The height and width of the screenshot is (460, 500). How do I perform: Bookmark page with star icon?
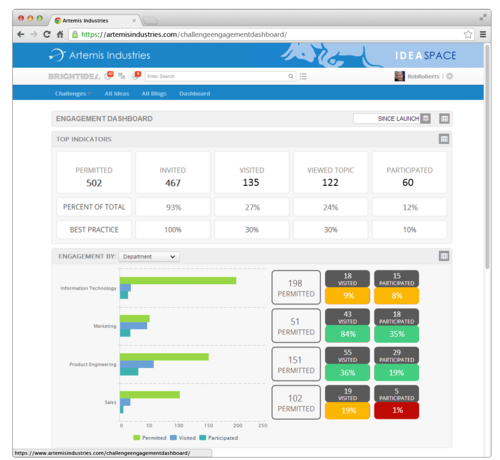(468, 34)
